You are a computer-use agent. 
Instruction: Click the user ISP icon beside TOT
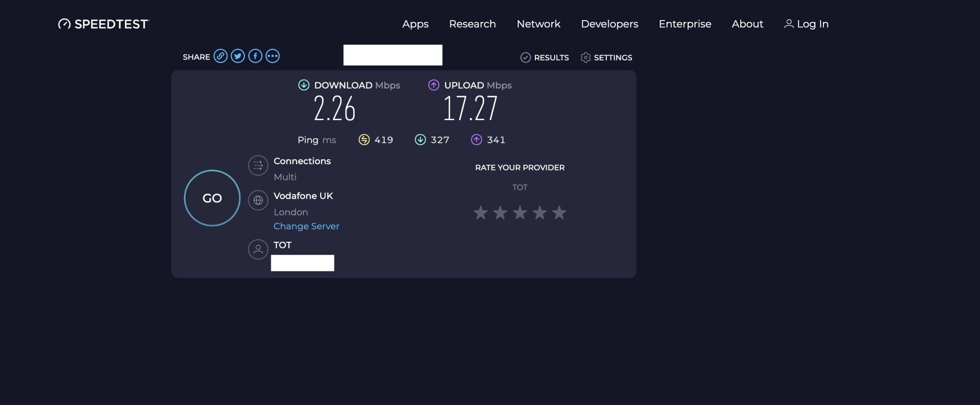click(258, 249)
